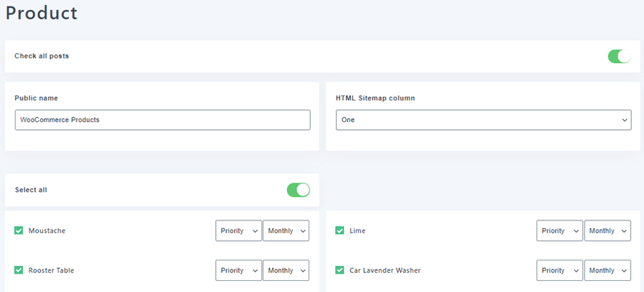Open Monthly frequency dropdown for Moustache
644x292 pixels.
(285, 231)
